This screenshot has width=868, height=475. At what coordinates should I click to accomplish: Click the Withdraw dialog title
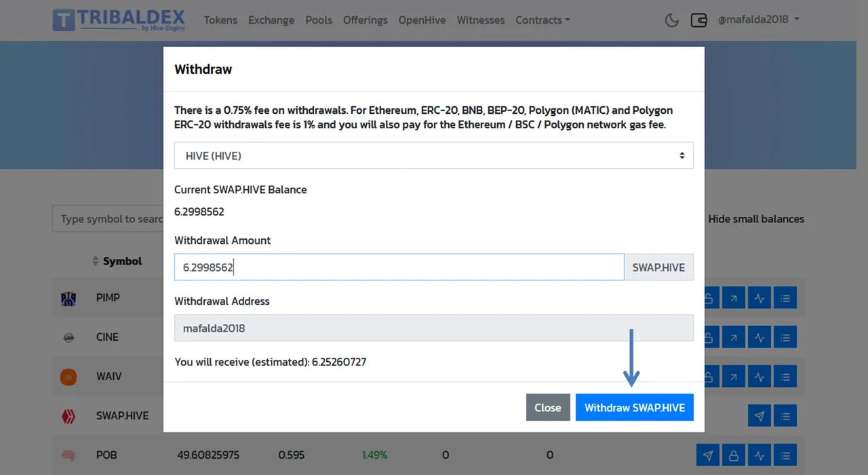tap(203, 69)
